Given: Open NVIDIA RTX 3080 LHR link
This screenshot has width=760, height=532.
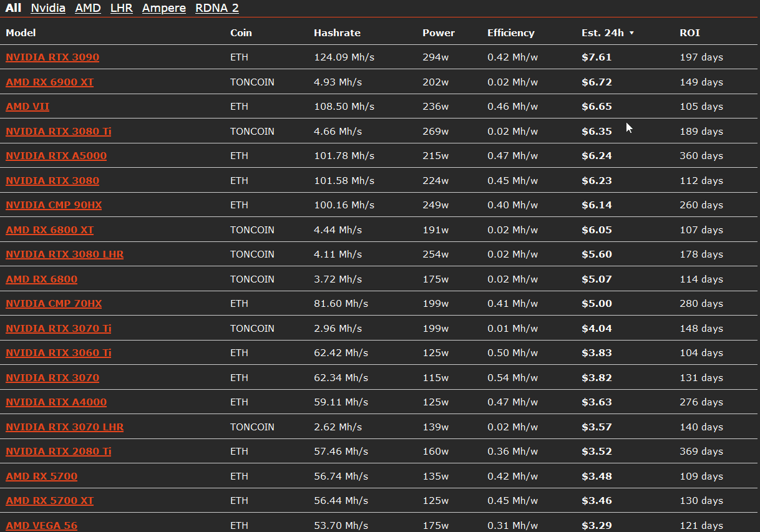Looking at the screenshot, I should point(65,254).
